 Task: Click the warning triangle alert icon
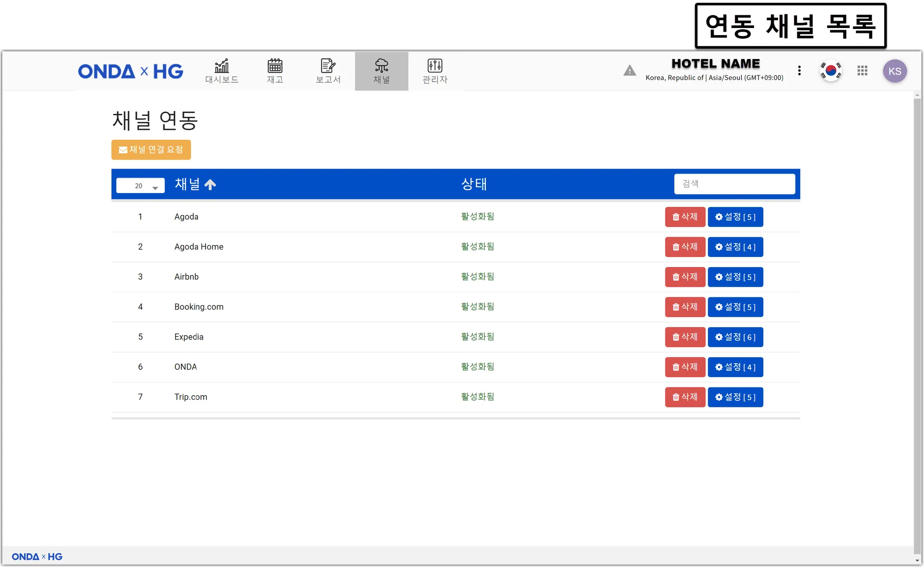629,71
